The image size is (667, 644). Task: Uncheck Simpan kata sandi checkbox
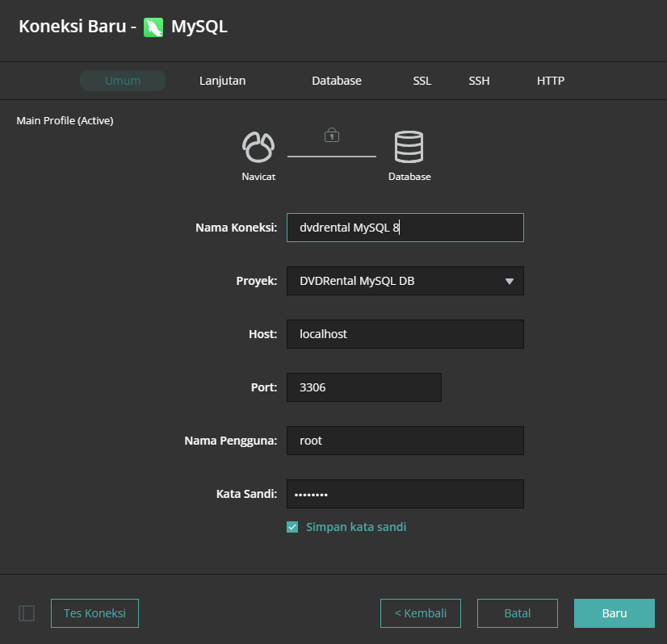[292, 527]
